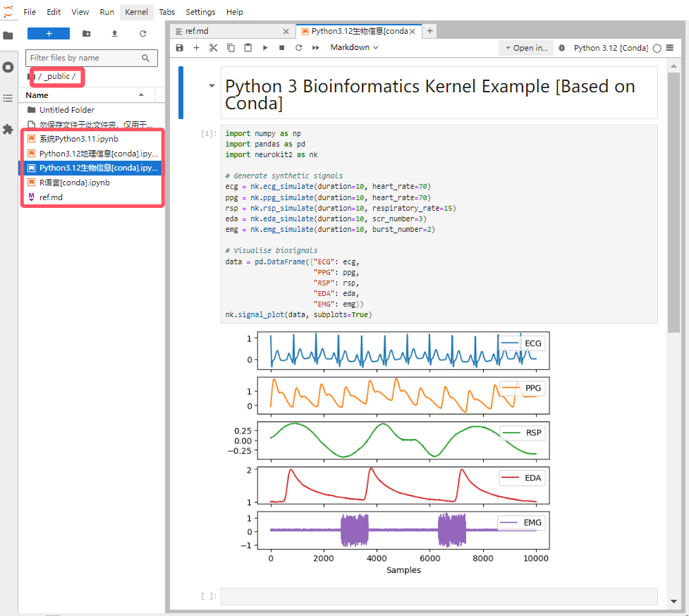Image resolution: width=689 pixels, height=616 pixels.
Task: Restart the kernel
Action: pyautogui.click(x=299, y=48)
